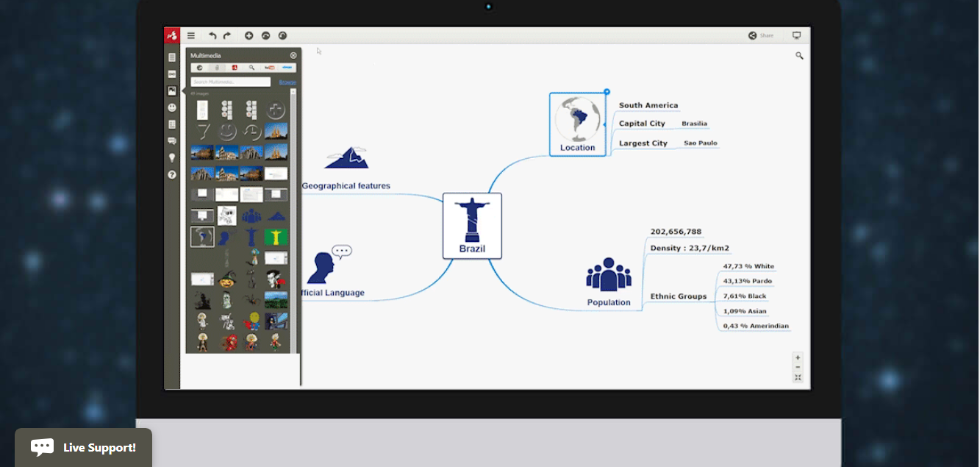The height and width of the screenshot is (467, 980).
Task: Zoom in with the plus button
Action: coord(798,357)
